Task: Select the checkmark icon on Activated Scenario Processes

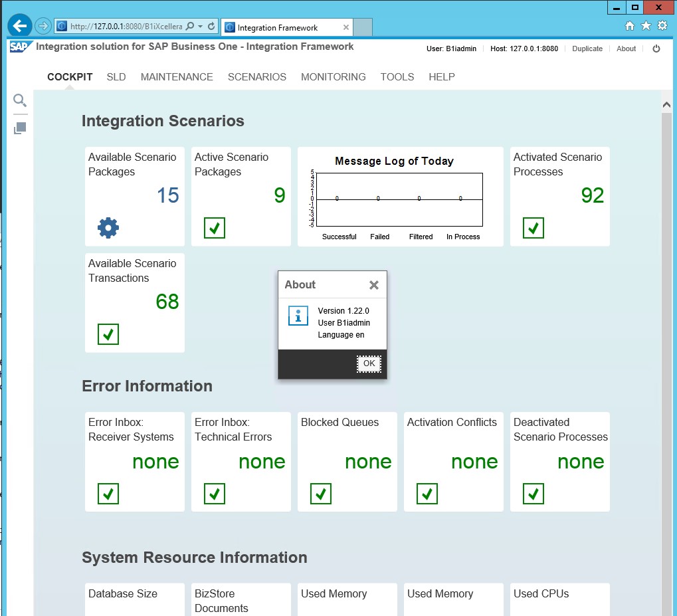Action: coord(533,228)
